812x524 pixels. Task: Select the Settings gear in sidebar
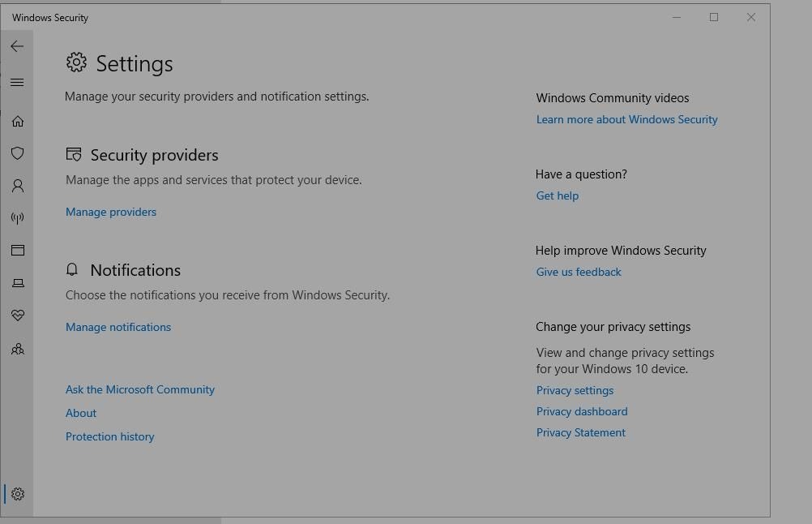coord(18,494)
